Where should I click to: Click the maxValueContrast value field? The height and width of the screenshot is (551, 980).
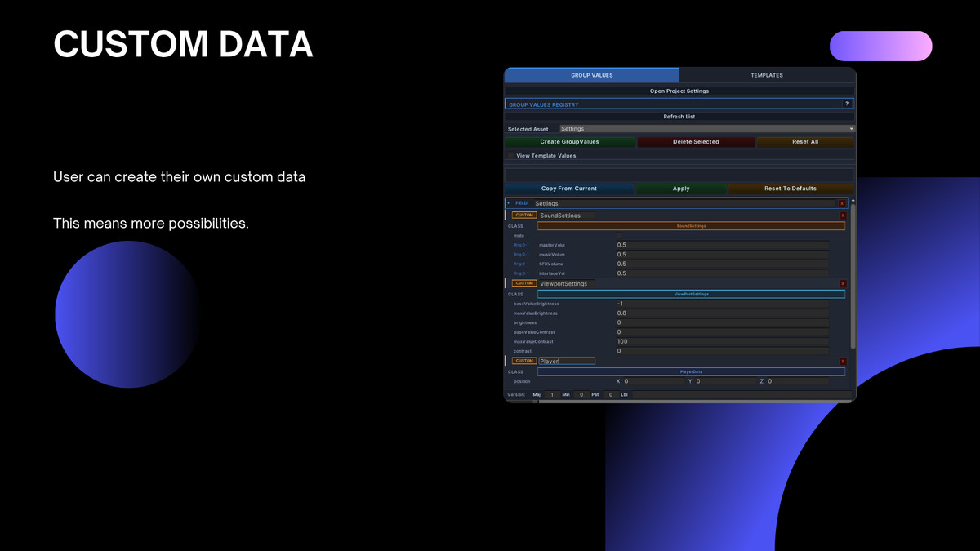click(723, 341)
